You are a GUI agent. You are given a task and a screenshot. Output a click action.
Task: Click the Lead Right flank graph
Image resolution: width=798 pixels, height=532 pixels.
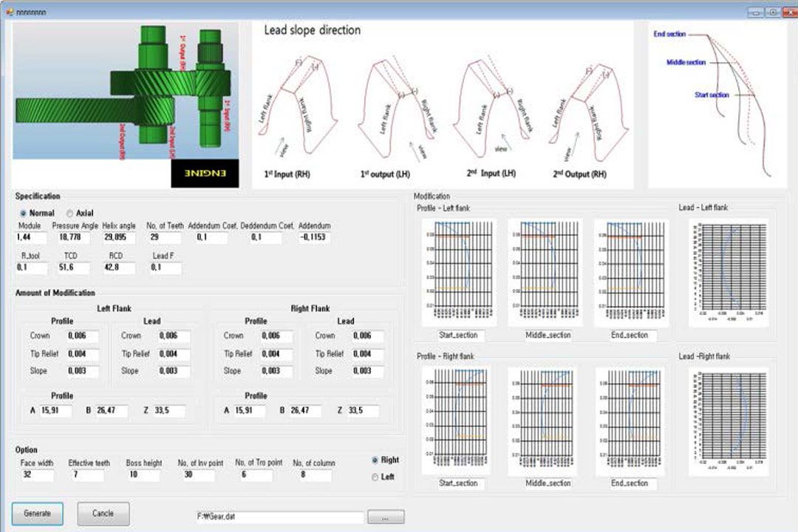[728, 421]
